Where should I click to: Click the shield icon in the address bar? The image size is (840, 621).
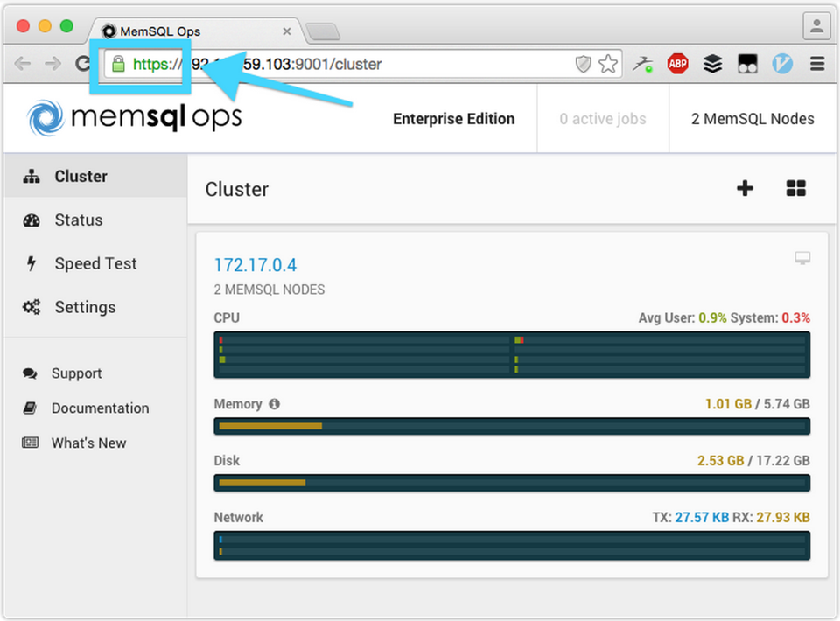(583, 64)
